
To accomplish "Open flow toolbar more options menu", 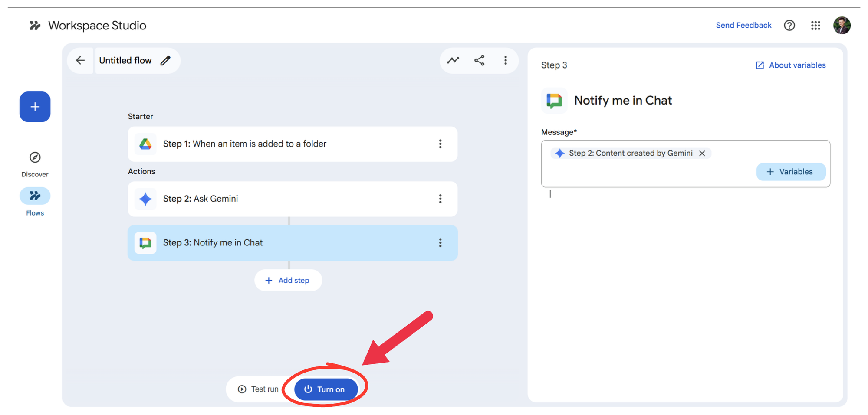I will pos(506,60).
